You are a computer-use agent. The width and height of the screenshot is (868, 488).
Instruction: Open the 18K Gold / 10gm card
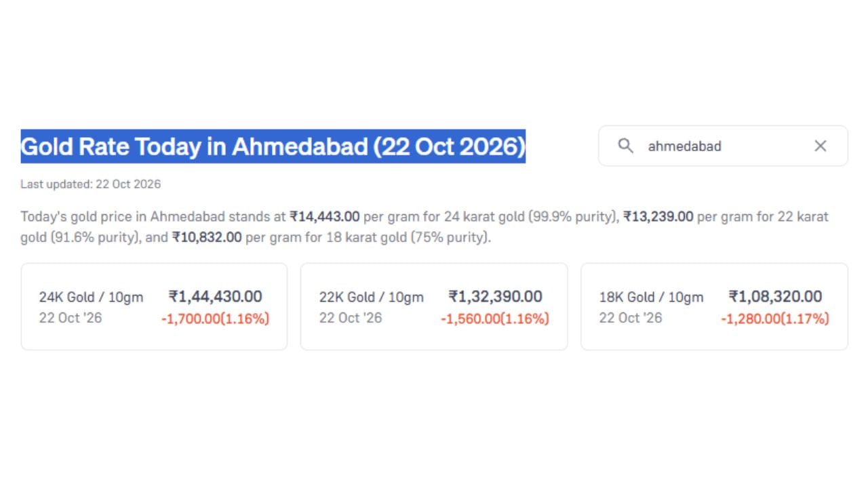click(x=714, y=306)
